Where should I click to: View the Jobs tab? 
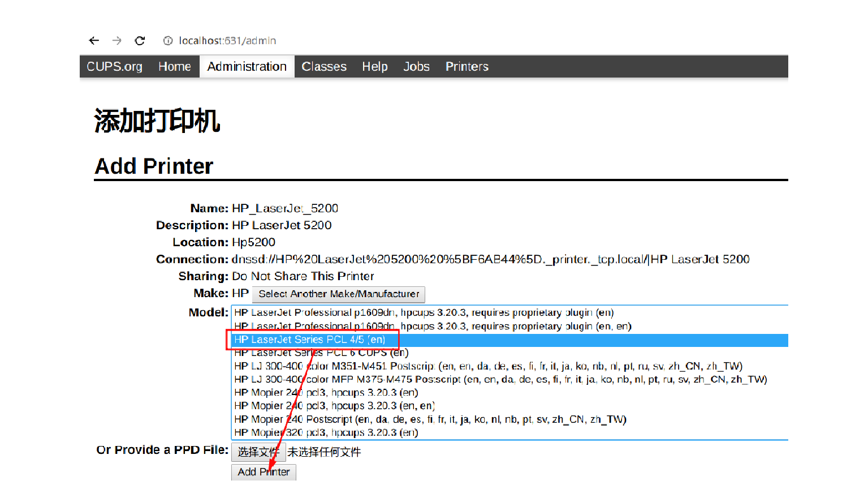pos(416,67)
